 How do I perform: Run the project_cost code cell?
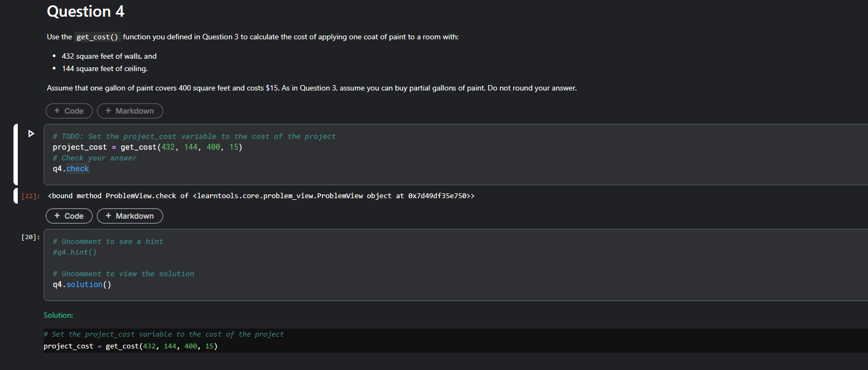pos(31,134)
